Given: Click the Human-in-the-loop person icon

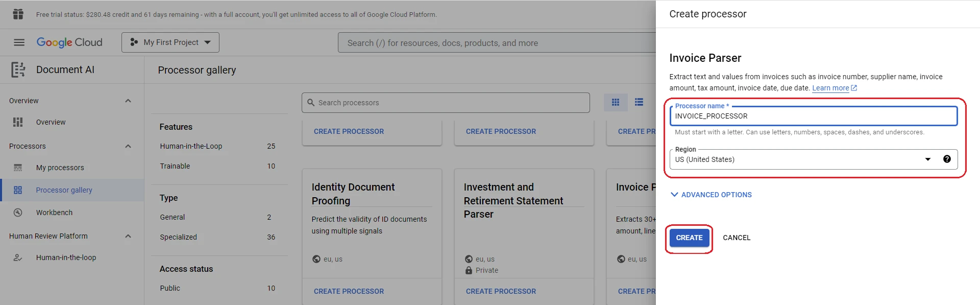Looking at the screenshot, I should click(x=18, y=257).
